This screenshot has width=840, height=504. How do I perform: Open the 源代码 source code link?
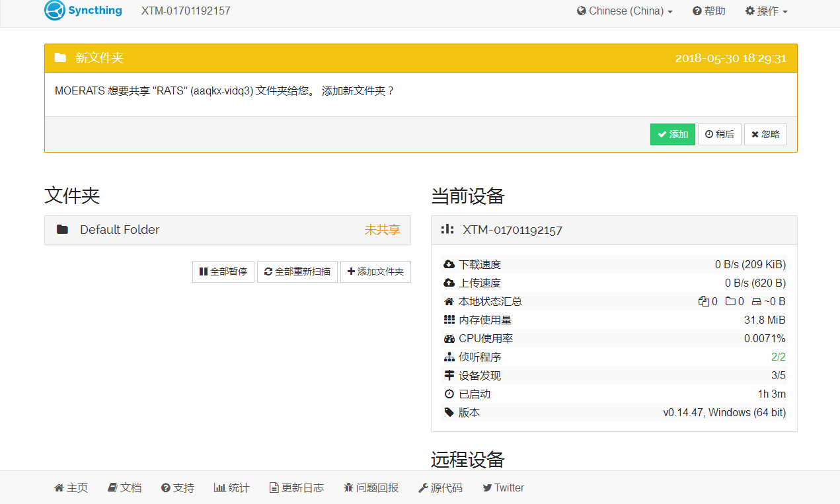[x=440, y=487]
